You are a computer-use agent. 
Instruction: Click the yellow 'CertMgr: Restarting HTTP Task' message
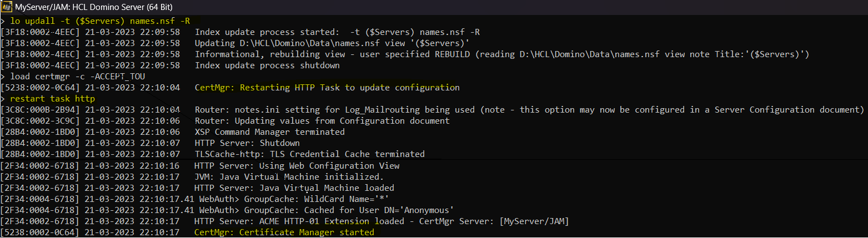click(x=327, y=88)
